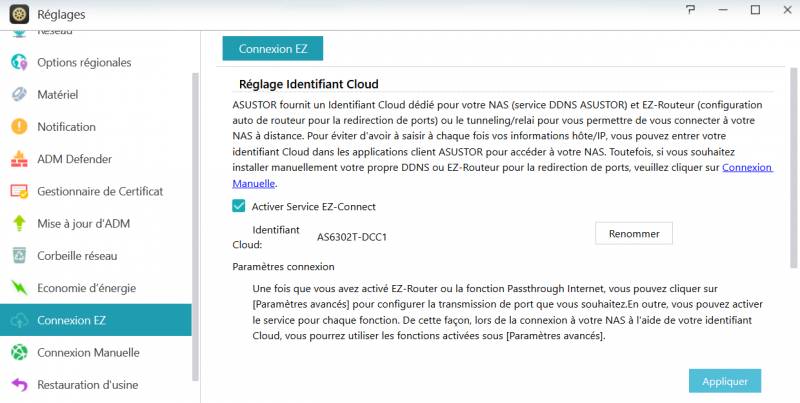Viewport: 800px width, 403px height.
Task: Select the Notification alert icon
Action: [x=19, y=127]
